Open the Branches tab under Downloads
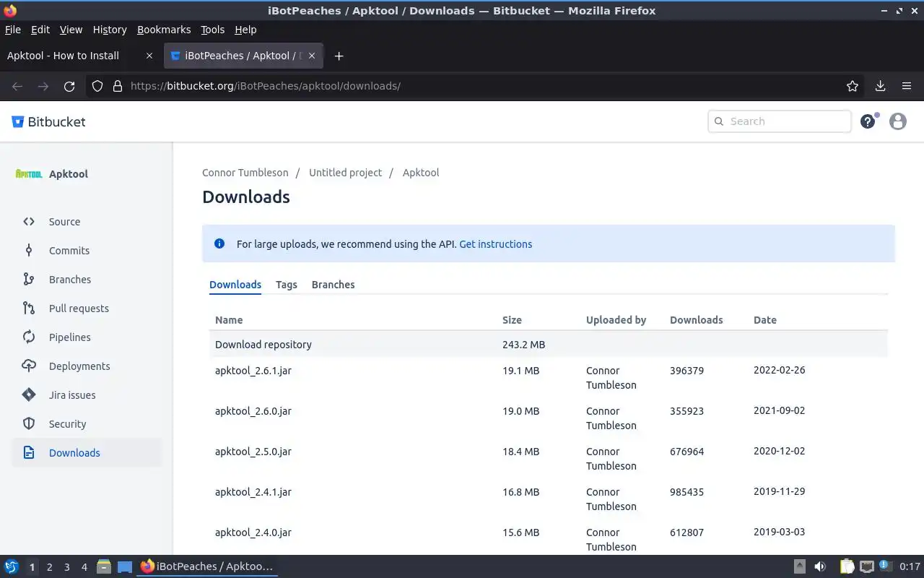 tap(333, 285)
